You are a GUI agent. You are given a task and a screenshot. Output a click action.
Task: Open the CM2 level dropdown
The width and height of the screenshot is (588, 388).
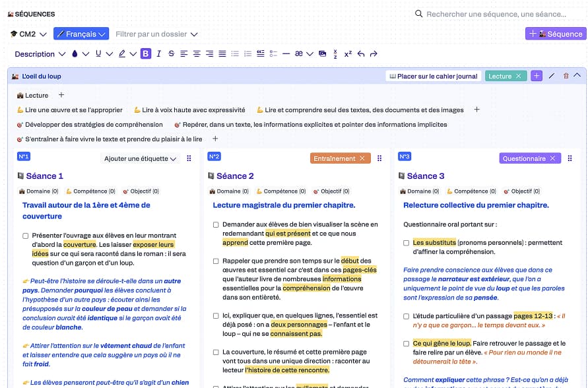click(x=28, y=34)
